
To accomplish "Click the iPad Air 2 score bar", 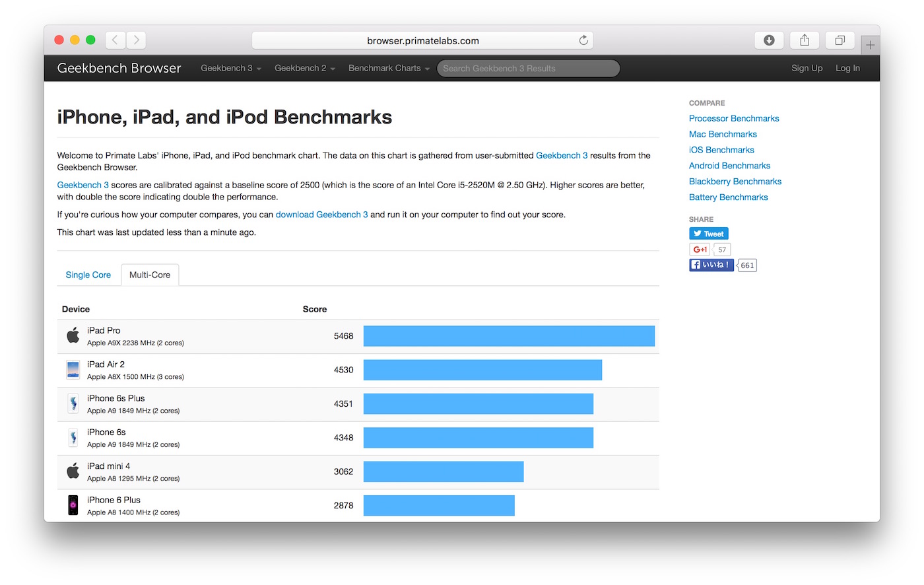I will tap(482, 370).
